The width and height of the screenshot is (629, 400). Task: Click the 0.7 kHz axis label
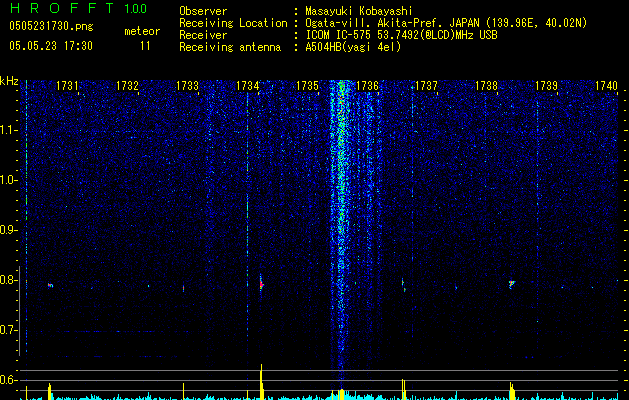pyautogui.click(x=8, y=330)
